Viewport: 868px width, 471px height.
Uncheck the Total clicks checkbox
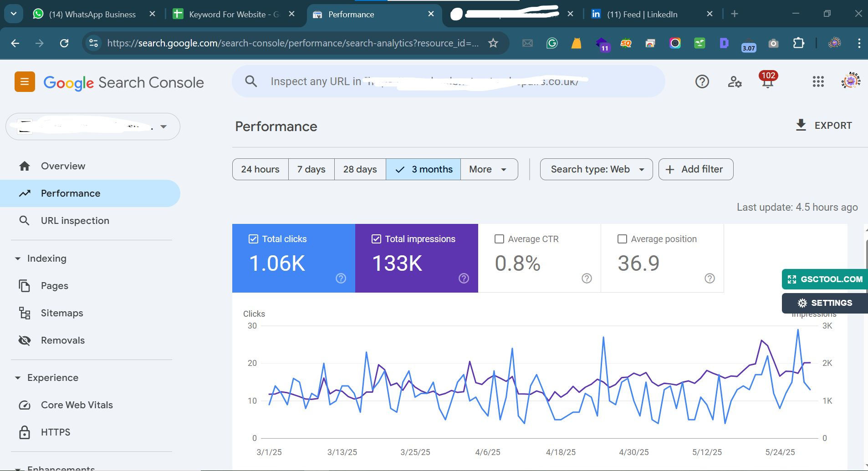(253, 239)
